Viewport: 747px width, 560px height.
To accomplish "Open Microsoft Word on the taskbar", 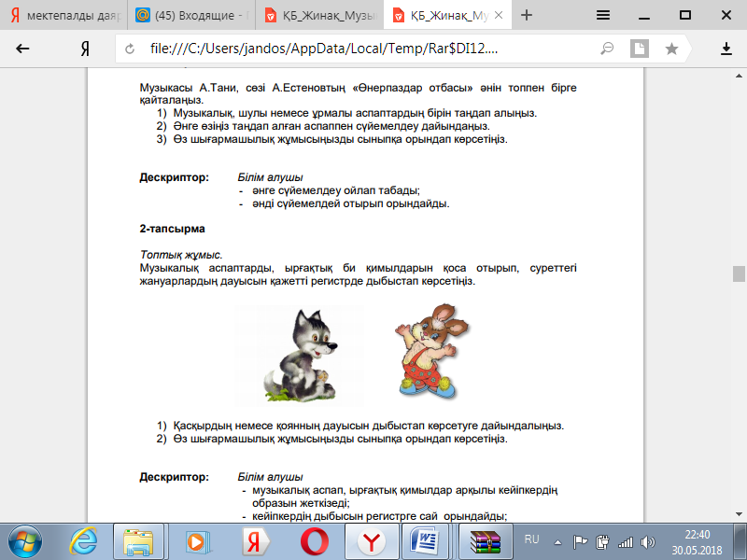I will (424, 541).
